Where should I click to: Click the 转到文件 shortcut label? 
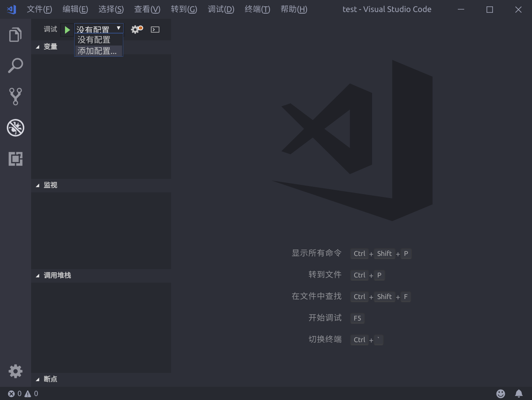click(325, 275)
